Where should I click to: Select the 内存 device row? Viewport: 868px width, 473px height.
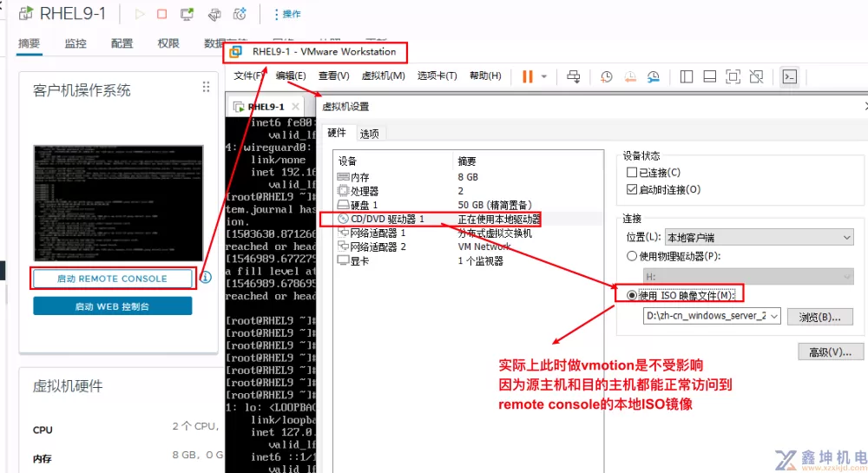click(x=468, y=177)
